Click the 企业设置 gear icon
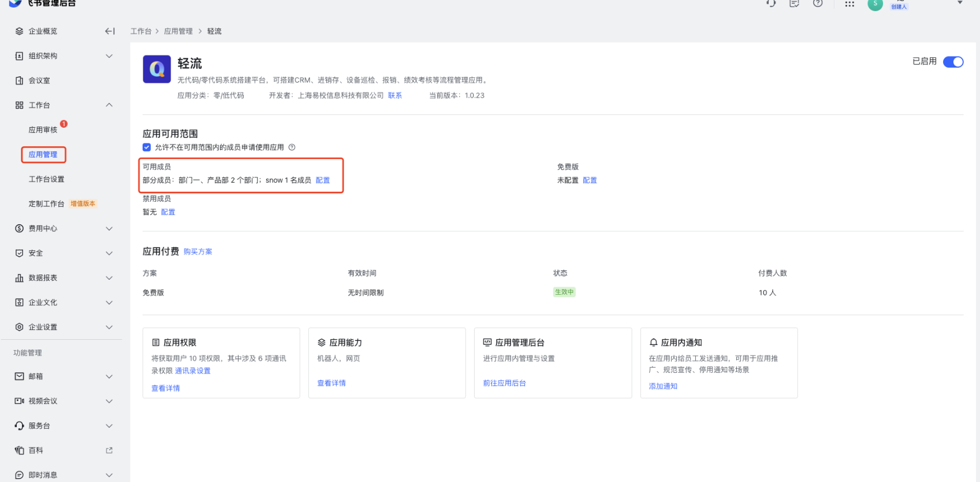The height and width of the screenshot is (482, 980). click(19, 327)
